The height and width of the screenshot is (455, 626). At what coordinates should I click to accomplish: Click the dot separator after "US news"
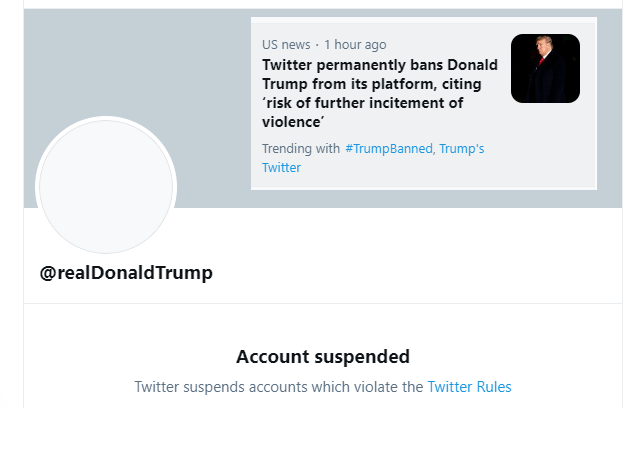[x=317, y=45]
